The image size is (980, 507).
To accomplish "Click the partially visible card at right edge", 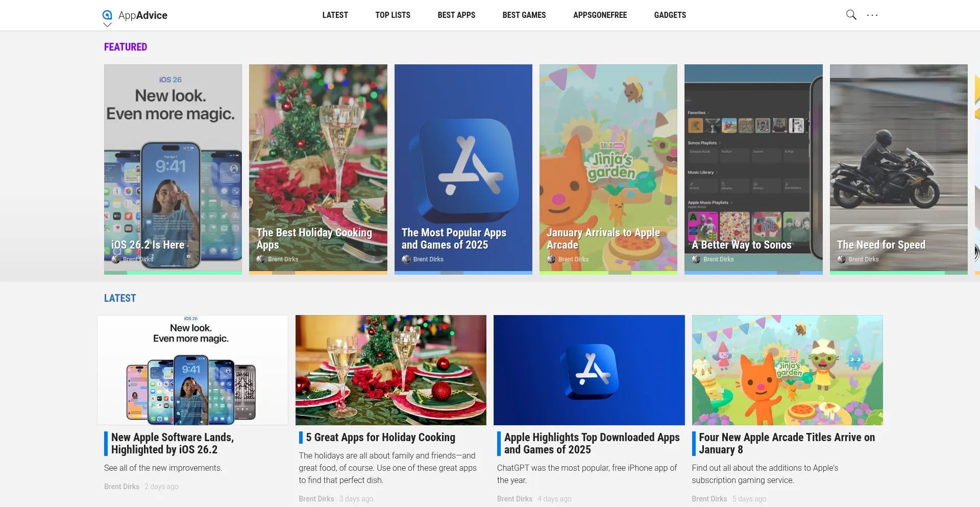I will (977, 168).
